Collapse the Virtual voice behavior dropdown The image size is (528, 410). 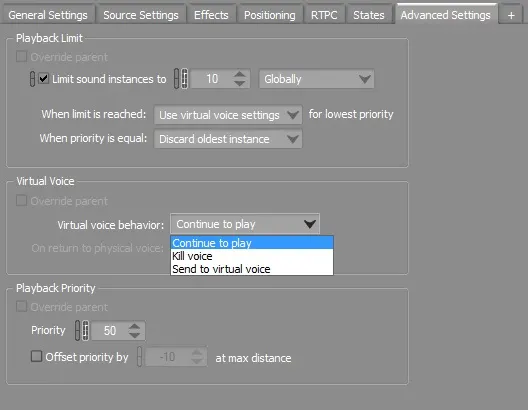245,224
